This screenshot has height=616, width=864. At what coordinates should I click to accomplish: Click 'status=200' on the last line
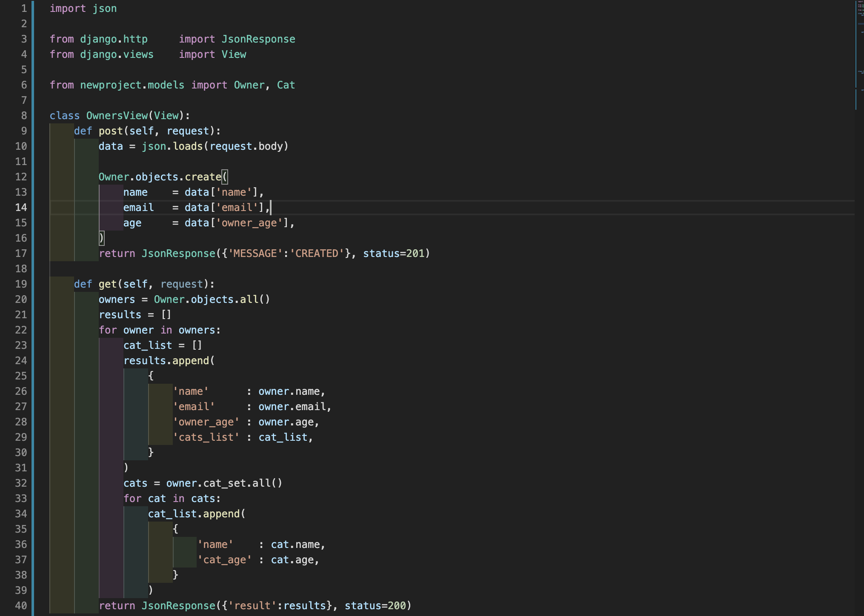click(375, 606)
